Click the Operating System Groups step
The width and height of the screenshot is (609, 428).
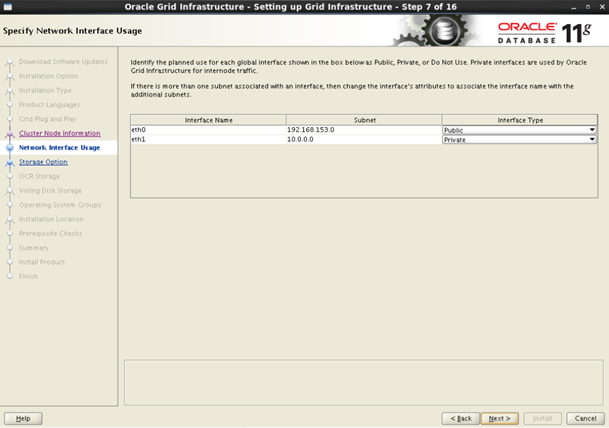(60, 205)
